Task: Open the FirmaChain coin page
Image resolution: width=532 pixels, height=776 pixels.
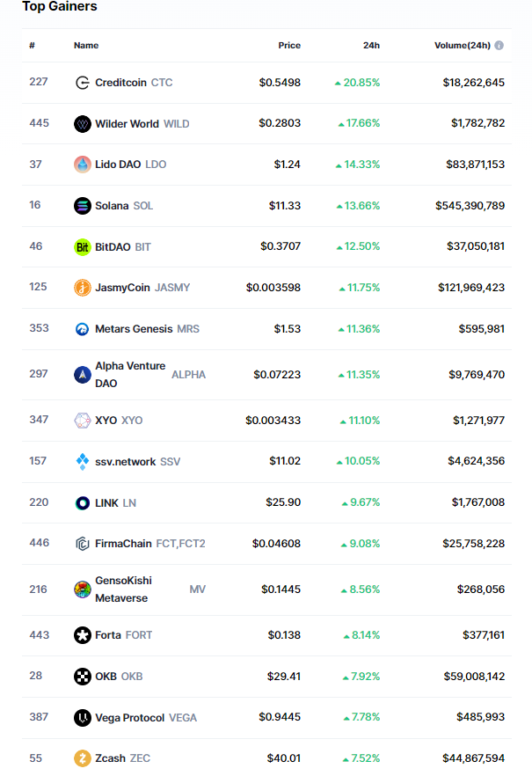Action: pos(124,544)
